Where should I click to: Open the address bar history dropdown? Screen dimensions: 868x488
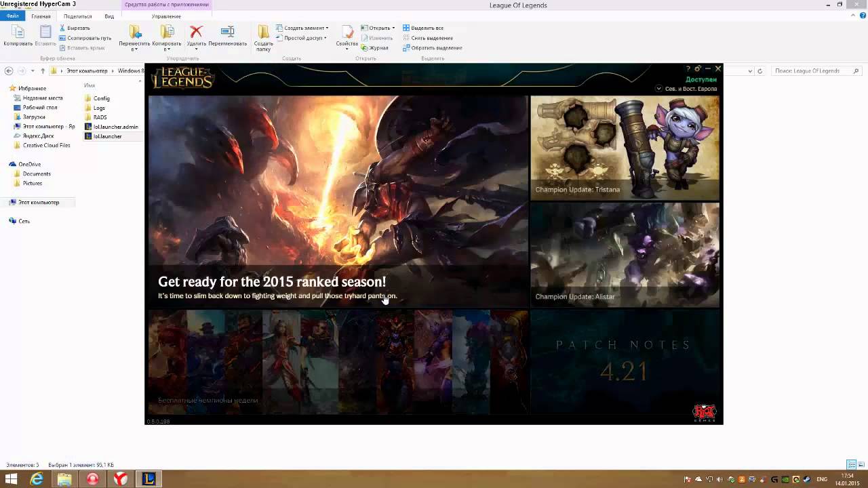tap(749, 70)
